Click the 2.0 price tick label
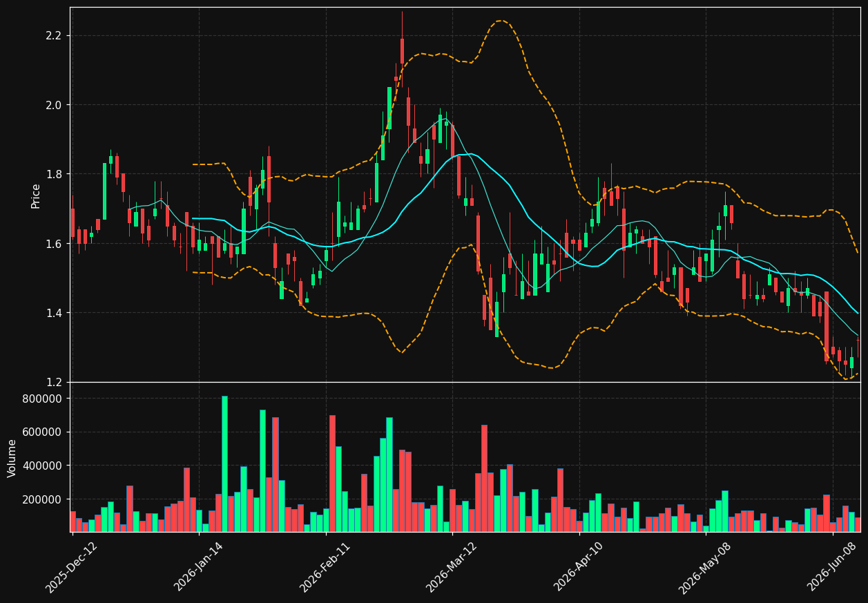The width and height of the screenshot is (868, 603). pyautogui.click(x=54, y=105)
